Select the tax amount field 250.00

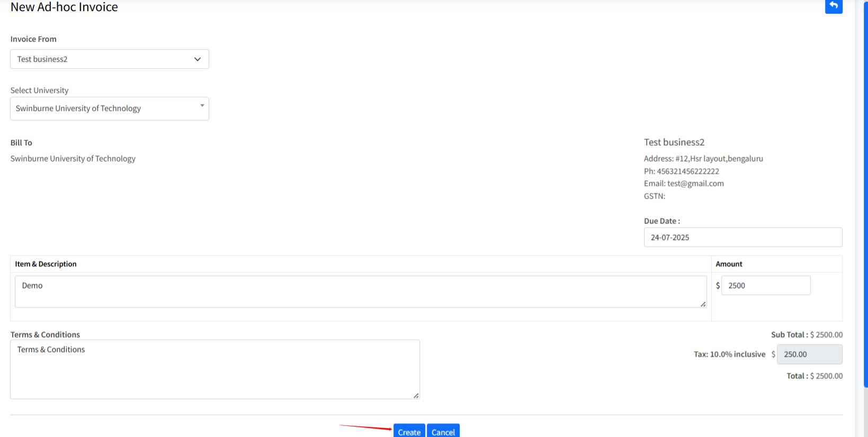point(809,354)
